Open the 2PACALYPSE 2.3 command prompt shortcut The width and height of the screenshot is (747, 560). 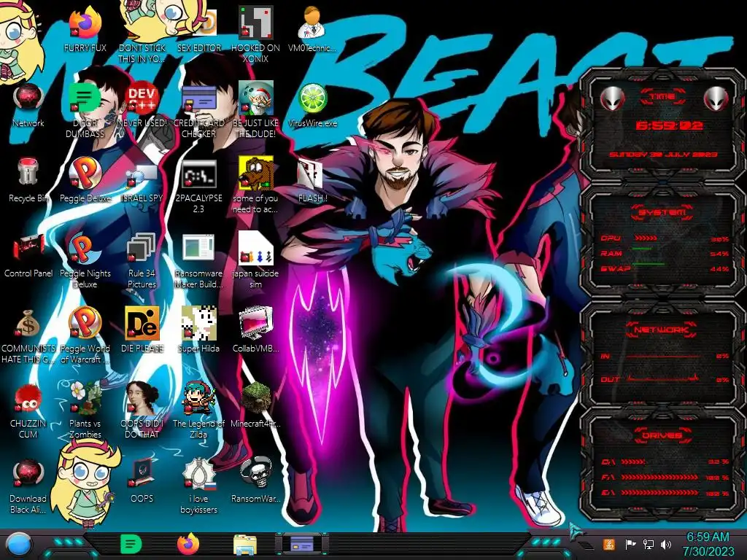tap(198, 174)
